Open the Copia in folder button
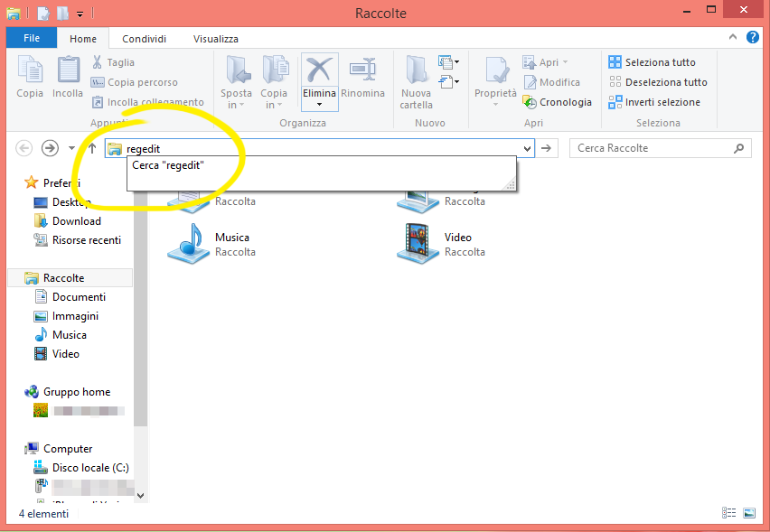This screenshot has width=770, height=532. (274, 82)
